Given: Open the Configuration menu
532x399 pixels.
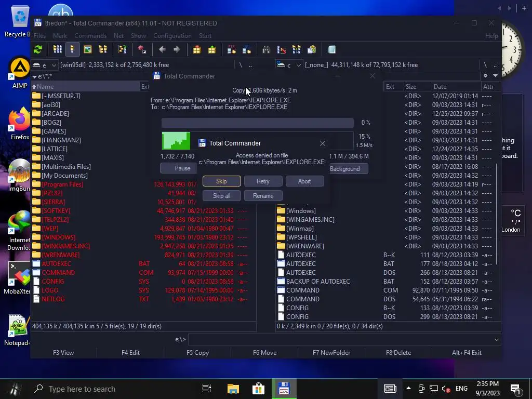Looking at the screenshot, I should pyautogui.click(x=172, y=36).
